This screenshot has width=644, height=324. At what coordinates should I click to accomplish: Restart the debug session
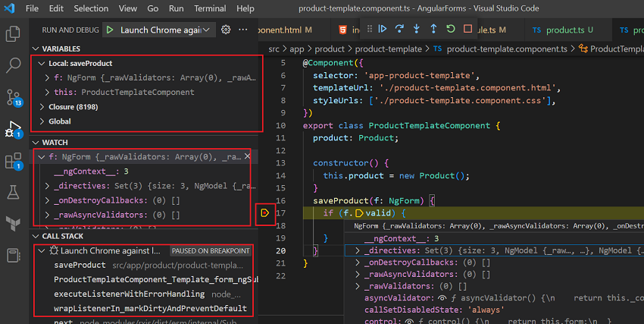(451, 29)
